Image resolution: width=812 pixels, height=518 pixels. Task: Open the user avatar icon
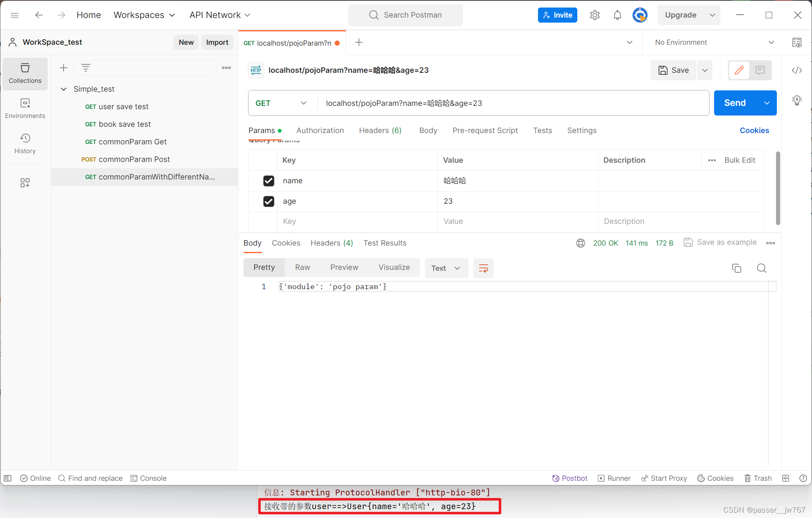(640, 15)
